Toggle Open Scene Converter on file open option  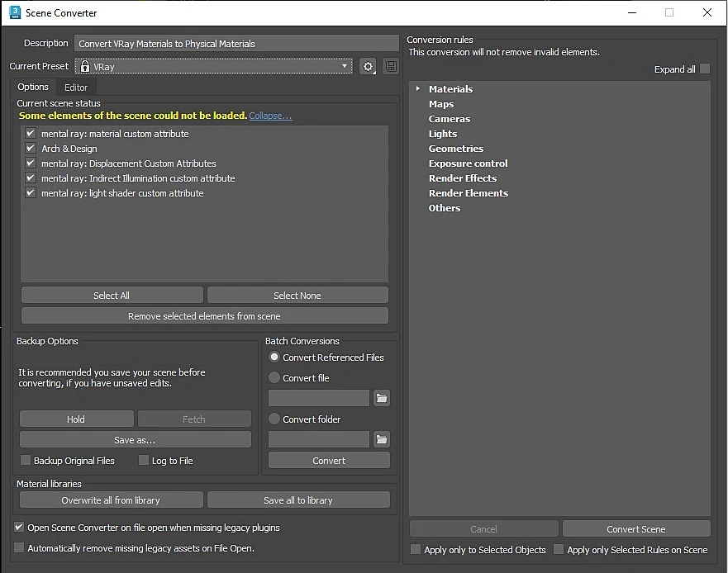tap(19, 528)
